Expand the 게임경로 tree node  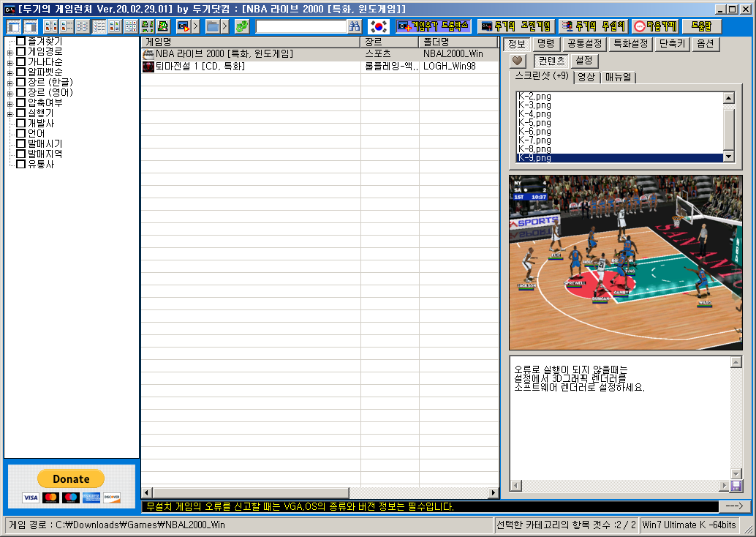click(10, 53)
